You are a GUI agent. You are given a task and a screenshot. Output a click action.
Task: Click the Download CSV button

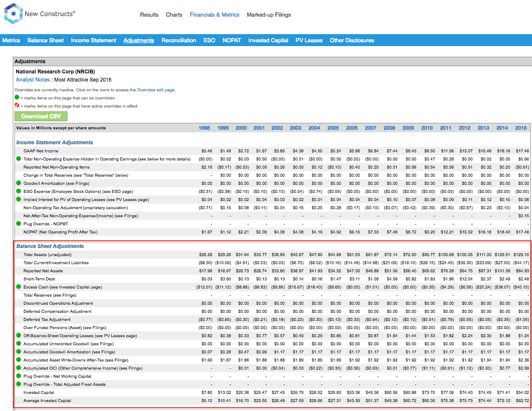click(41, 116)
